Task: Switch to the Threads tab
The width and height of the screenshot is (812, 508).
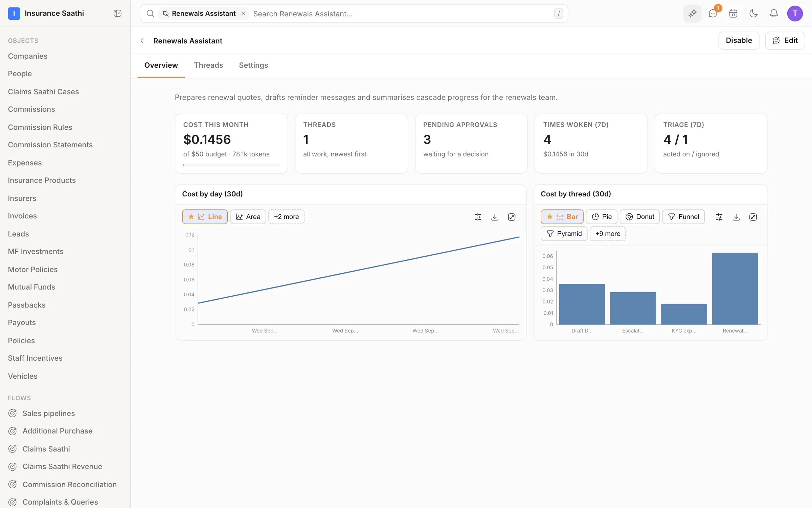Action: (208, 65)
